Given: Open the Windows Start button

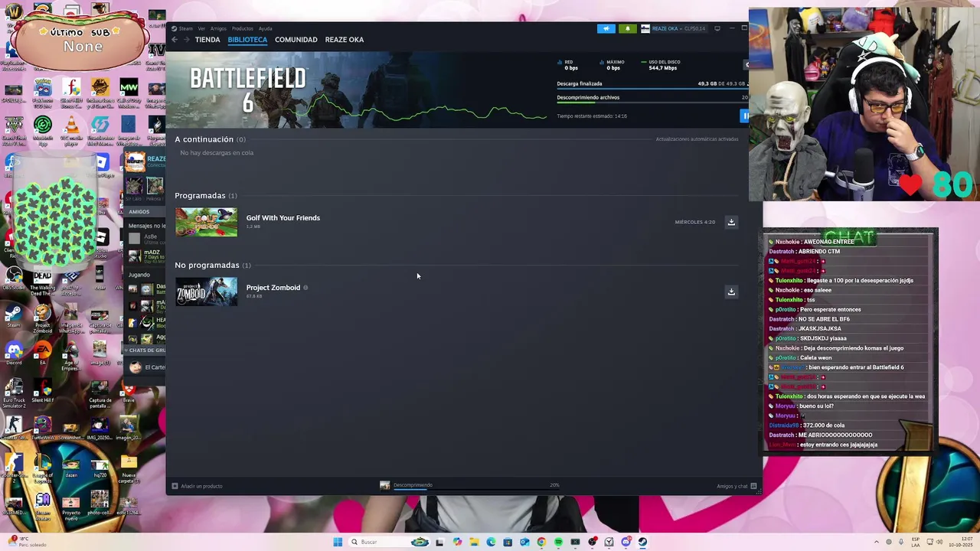Looking at the screenshot, I should pos(338,542).
